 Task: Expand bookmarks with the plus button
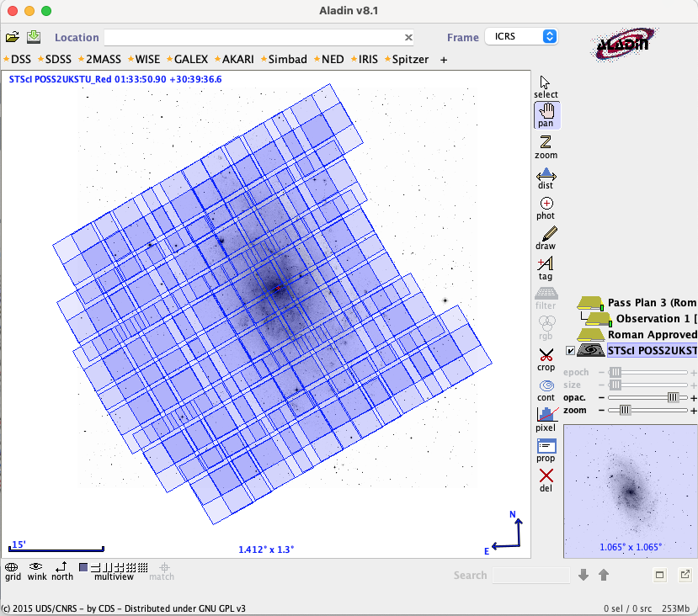(x=444, y=60)
